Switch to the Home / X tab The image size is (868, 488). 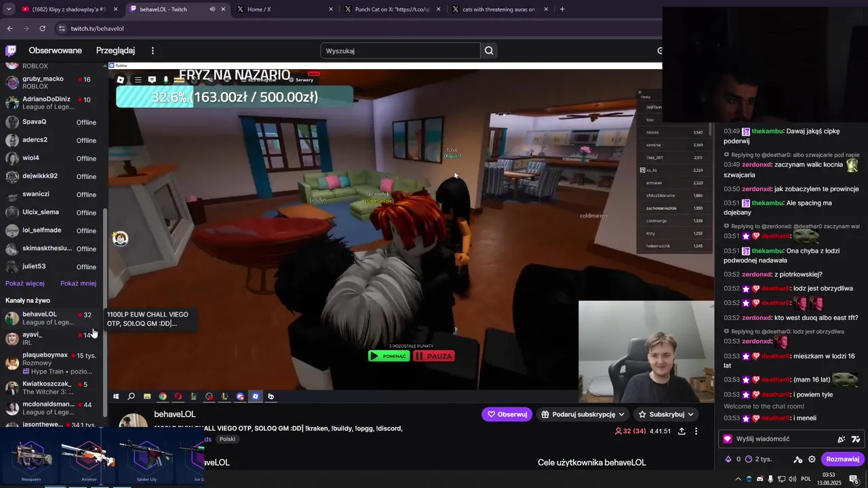pyautogui.click(x=285, y=9)
